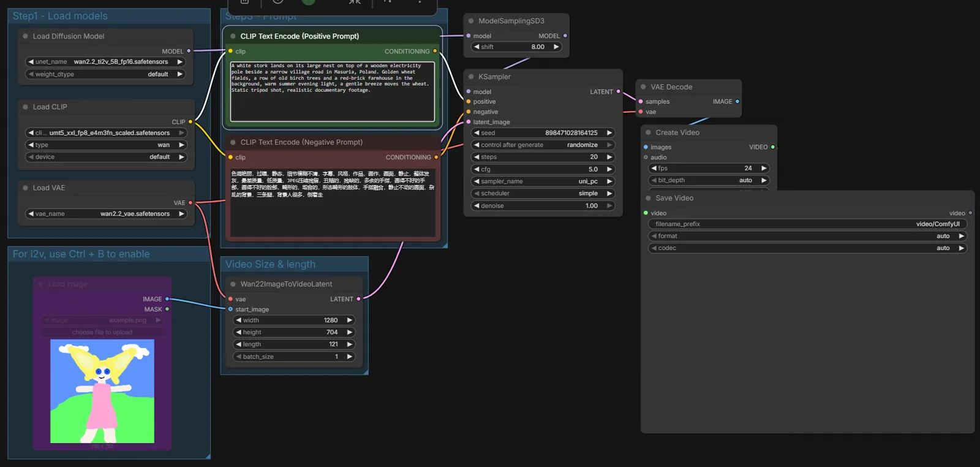Click the left arrow on the width field

point(238,320)
